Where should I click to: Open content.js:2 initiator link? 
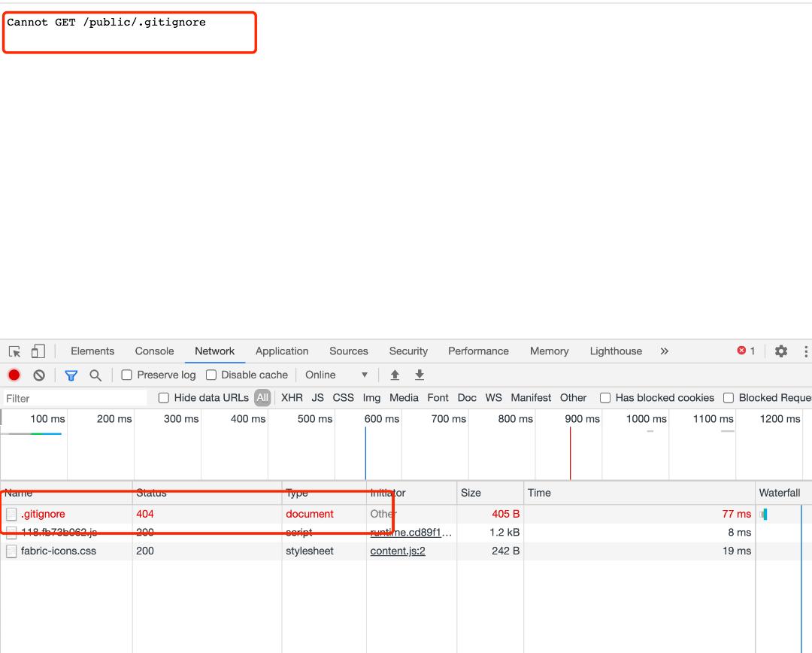pyautogui.click(x=398, y=551)
